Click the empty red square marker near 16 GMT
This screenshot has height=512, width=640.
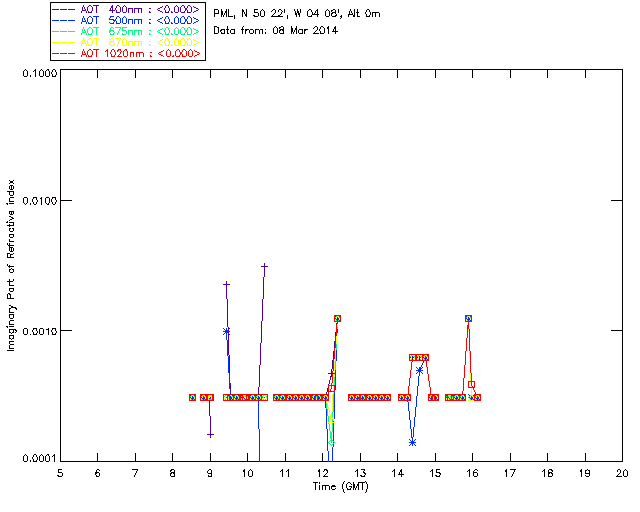pos(471,385)
